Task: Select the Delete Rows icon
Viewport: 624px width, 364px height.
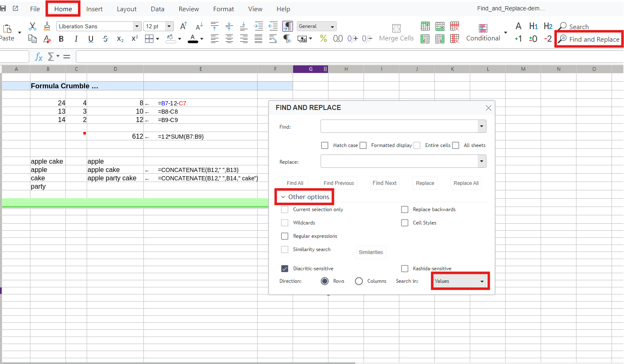Action: click(x=454, y=26)
